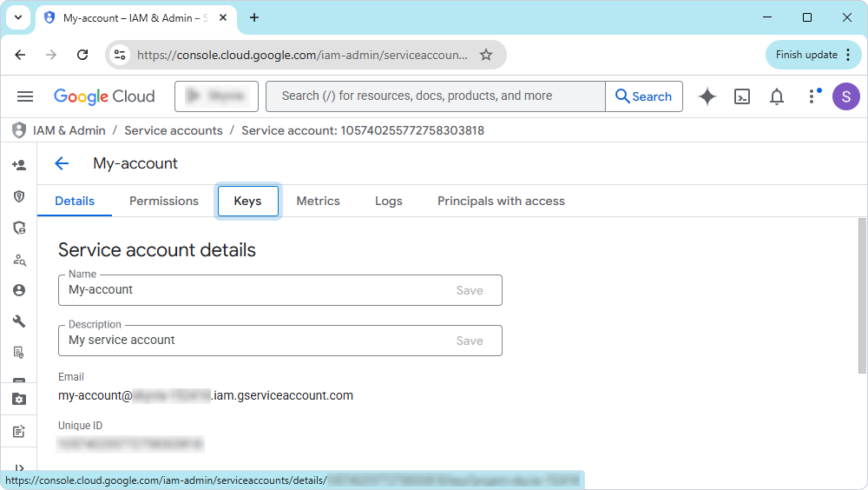This screenshot has width=868, height=490.
Task: Click the account circle icon in sidebar
Action: click(19, 290)
